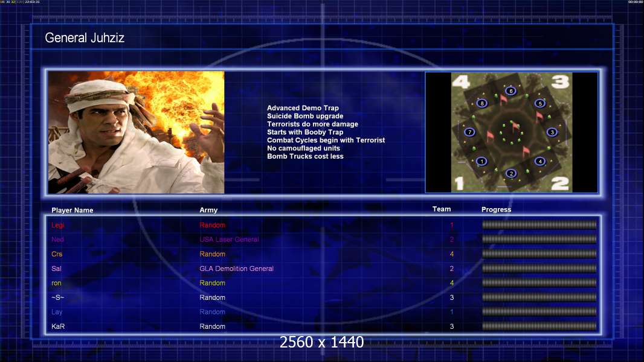Click General Juhziz portrait image

[x=137, y=132]
